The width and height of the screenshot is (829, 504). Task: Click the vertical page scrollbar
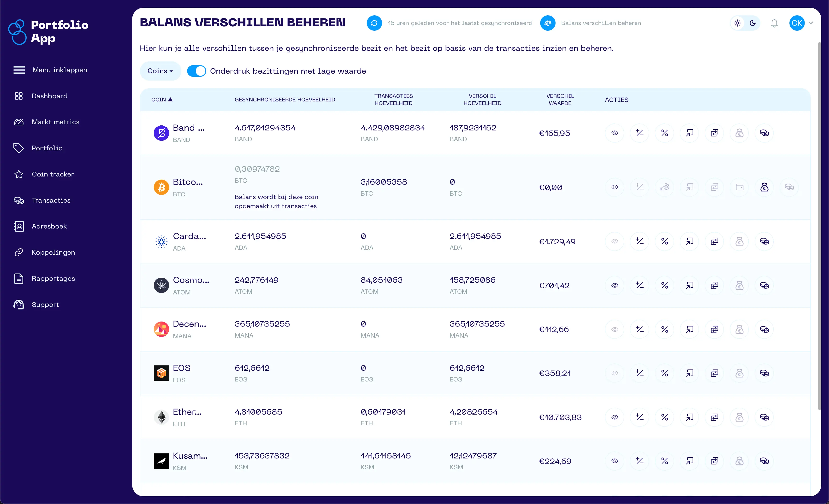tap(819, 225)
